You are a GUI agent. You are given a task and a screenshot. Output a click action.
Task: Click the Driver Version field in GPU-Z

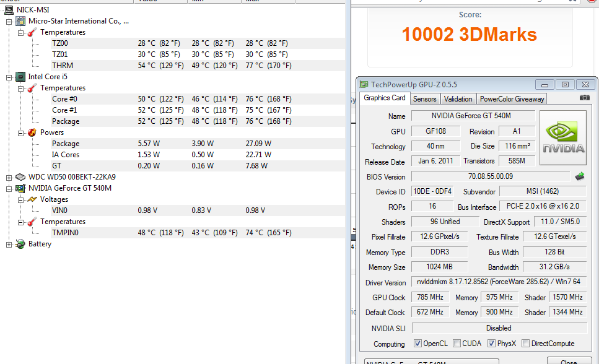click(x=499, y=282)
